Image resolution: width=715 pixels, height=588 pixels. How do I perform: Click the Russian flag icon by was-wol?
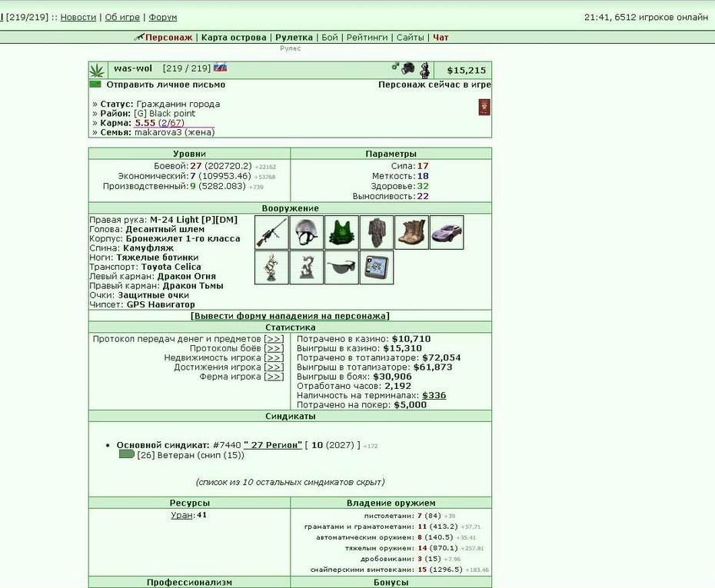(x=220, y=68)
